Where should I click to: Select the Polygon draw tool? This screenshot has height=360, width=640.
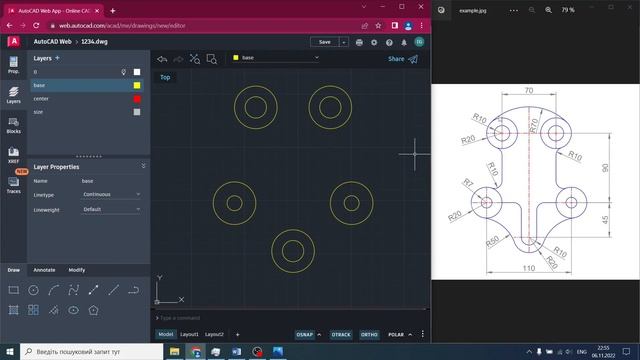93,310
